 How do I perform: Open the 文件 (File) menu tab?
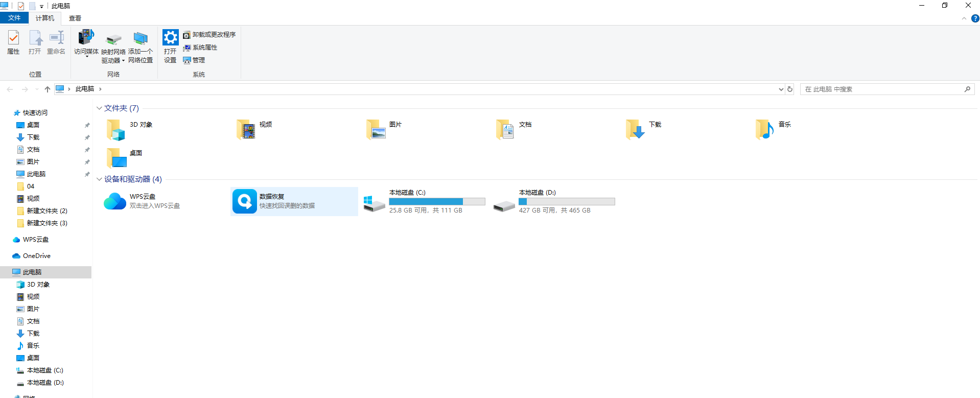pyautogui.click(x=14, y=18)
